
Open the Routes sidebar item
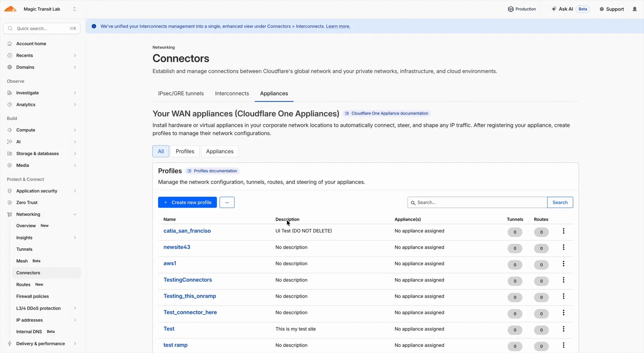coord(23,285)
